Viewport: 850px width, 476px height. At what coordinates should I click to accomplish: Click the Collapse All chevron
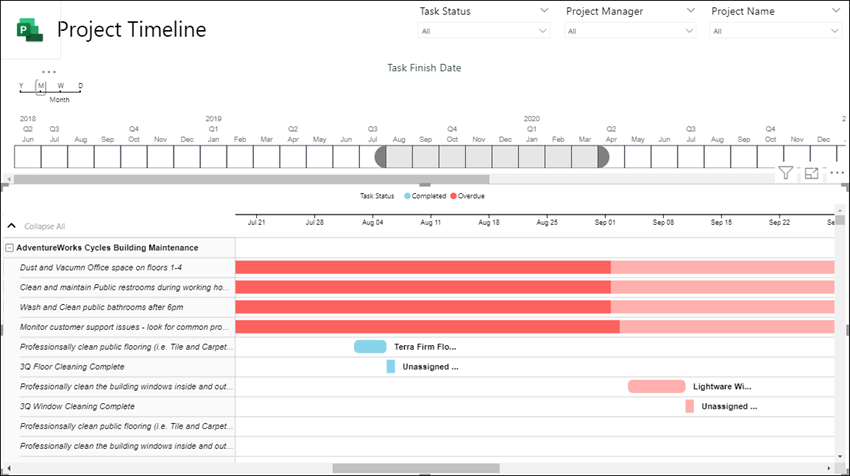(11, 226)
